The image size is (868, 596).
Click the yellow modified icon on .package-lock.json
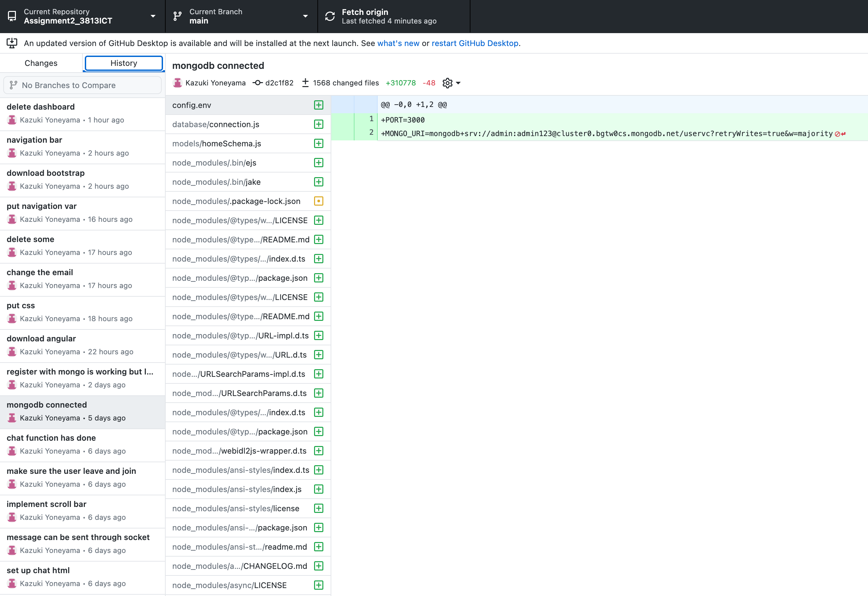pyautogui.click(x=318, y=201)
